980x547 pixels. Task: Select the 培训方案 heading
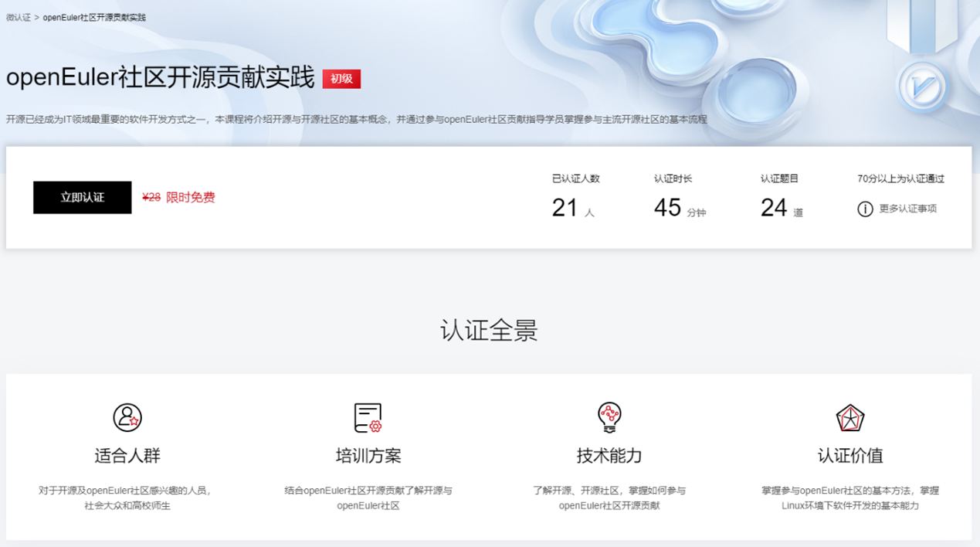click(x=368, y=456)
